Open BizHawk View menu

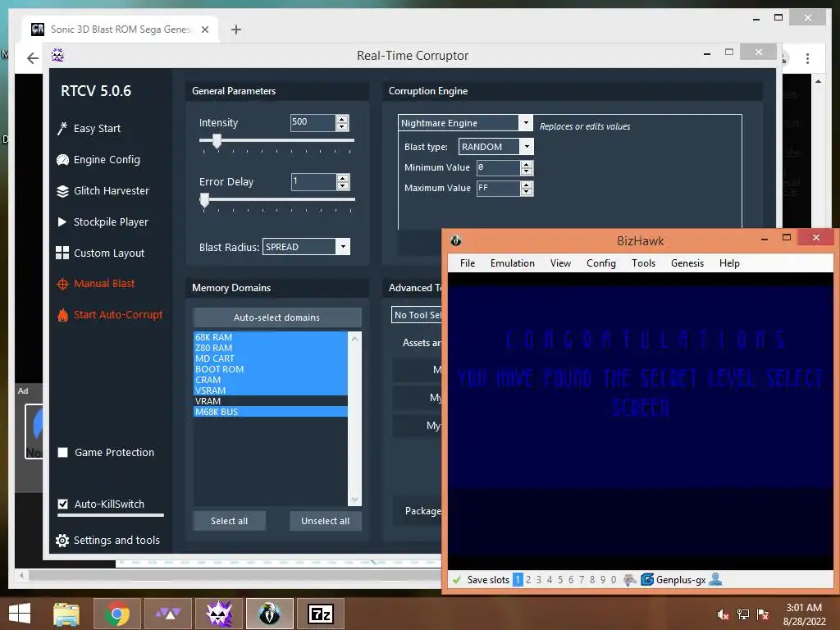560,263
